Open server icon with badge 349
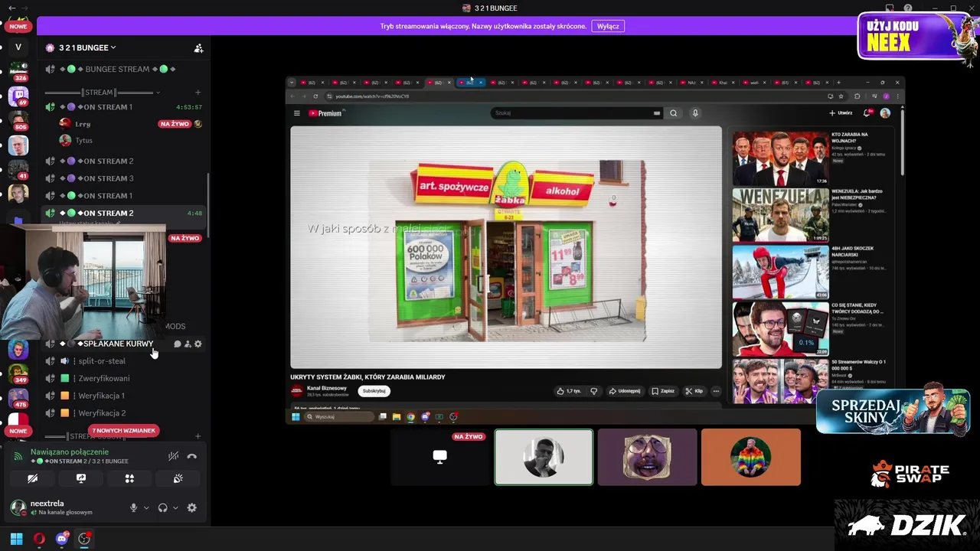 pyautogui.click(x=18, y=373)
